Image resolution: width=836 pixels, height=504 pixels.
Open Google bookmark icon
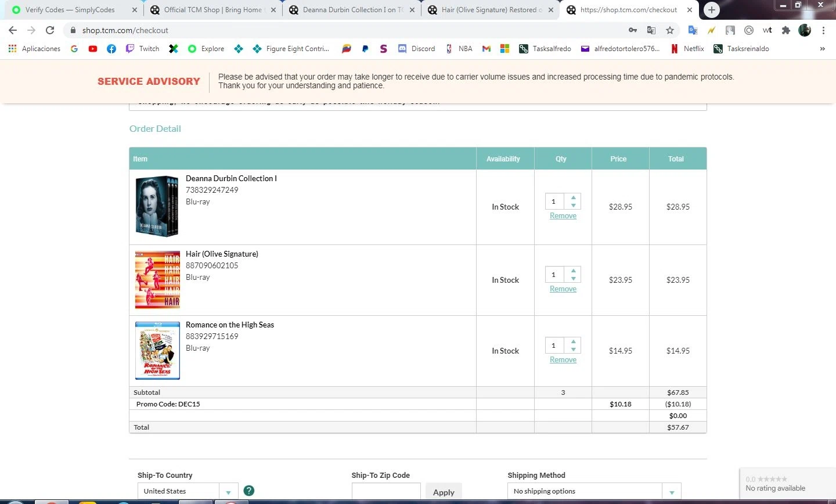pyautogui.click(x=74, y=49)
